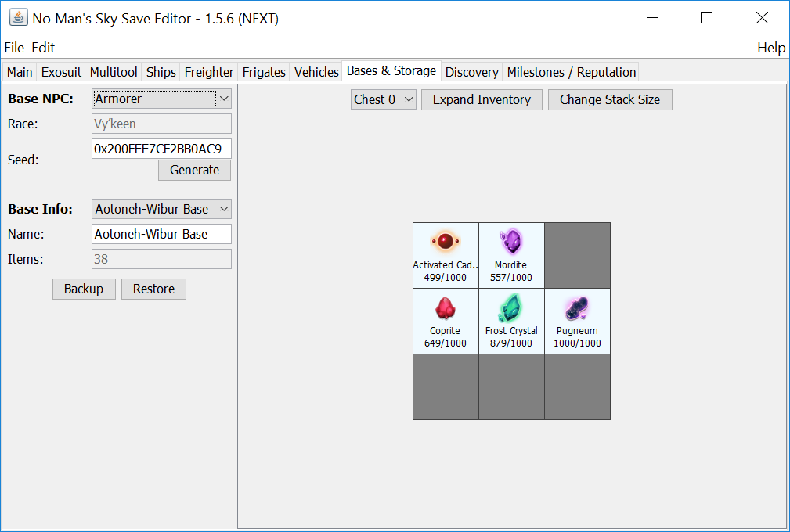Select the Coprite item icon
Image resolution: width=790 pixels, height=532 pixels.
(445, 308)
